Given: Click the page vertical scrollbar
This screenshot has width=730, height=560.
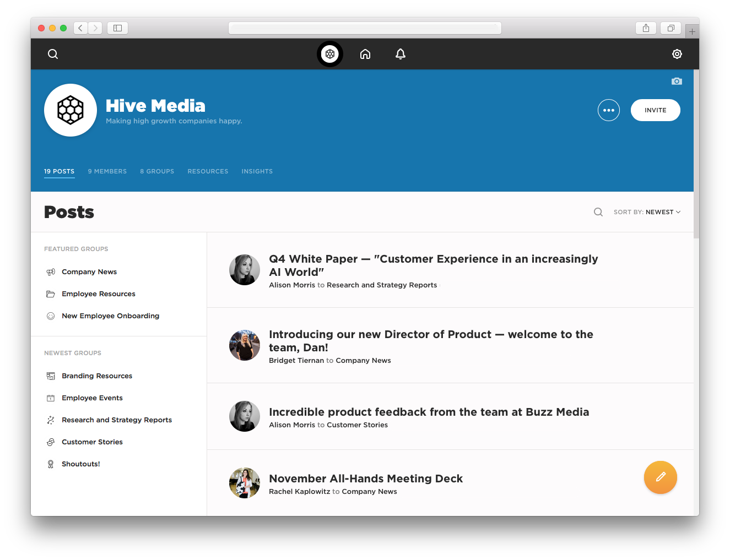Looking at the screenshot, I should click(696, 154).
